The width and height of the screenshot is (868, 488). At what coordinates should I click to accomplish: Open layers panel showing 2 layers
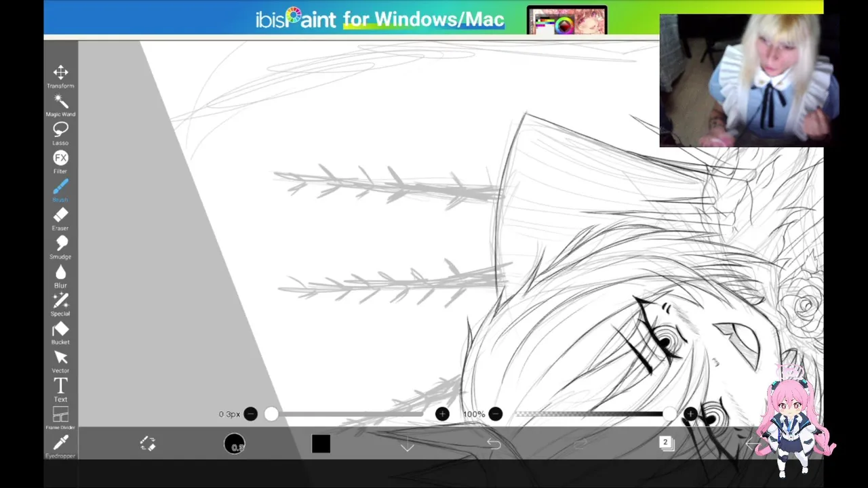pos(666,443)
